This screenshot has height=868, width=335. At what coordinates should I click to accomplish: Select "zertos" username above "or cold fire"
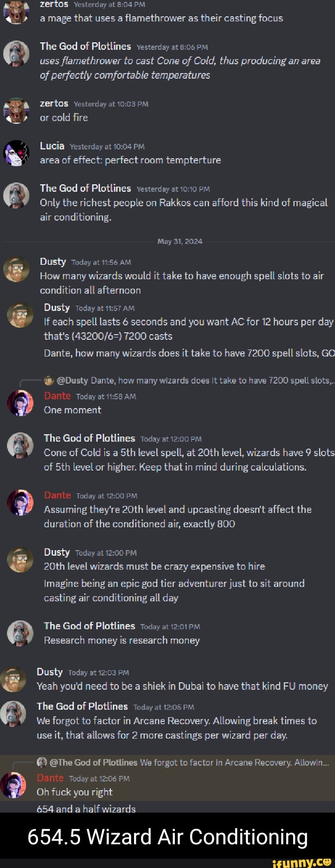54,103
